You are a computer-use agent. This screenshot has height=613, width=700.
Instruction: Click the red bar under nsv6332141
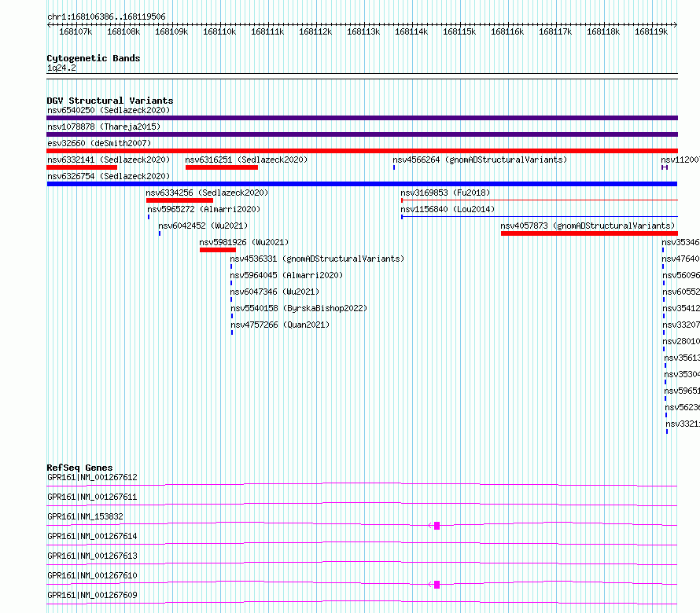(x=82, y=167)
